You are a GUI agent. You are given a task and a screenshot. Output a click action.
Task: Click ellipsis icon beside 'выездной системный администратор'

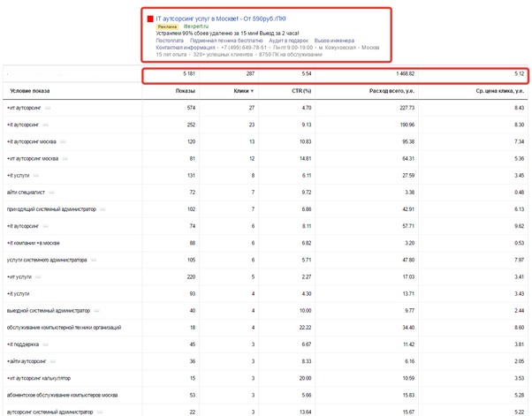[96, 311]
